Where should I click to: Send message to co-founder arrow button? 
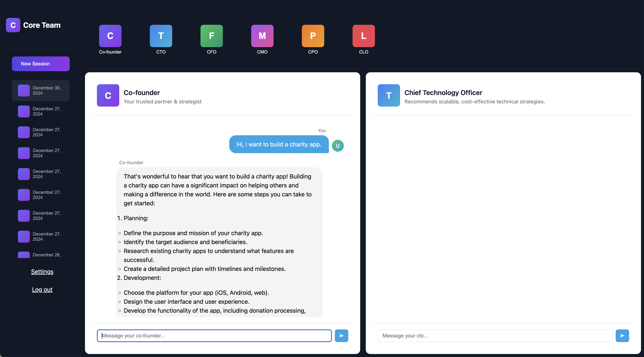pos(341,336)
